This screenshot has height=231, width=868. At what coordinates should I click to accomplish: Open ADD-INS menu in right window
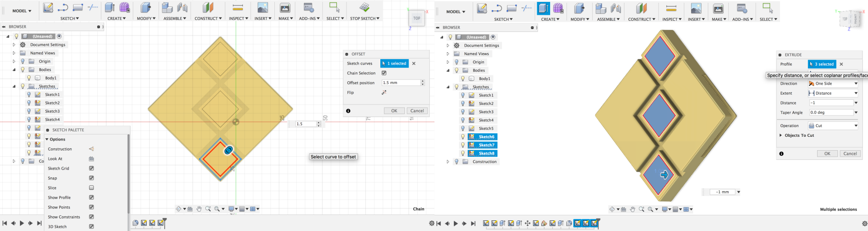coord(743,19)
